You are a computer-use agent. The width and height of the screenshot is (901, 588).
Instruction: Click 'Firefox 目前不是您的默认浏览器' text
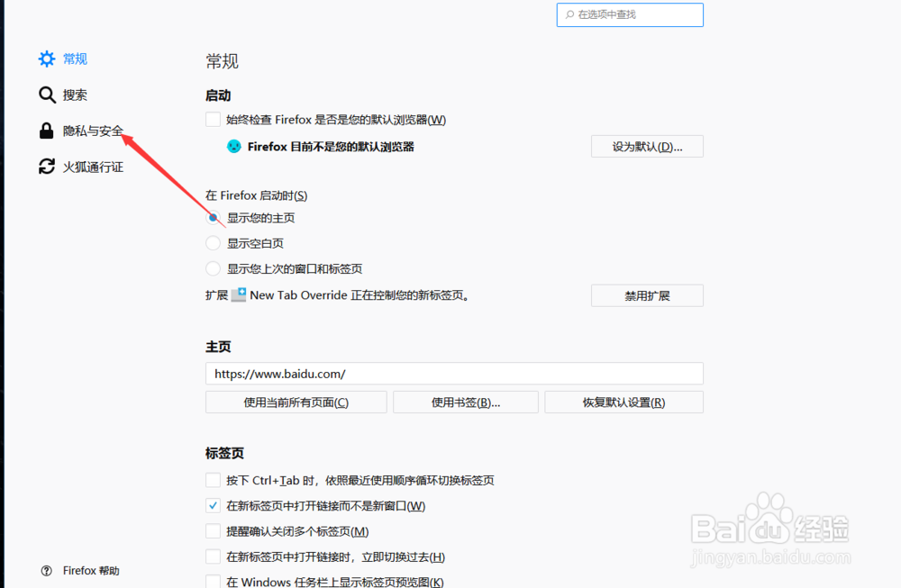(x=331, y=147)
